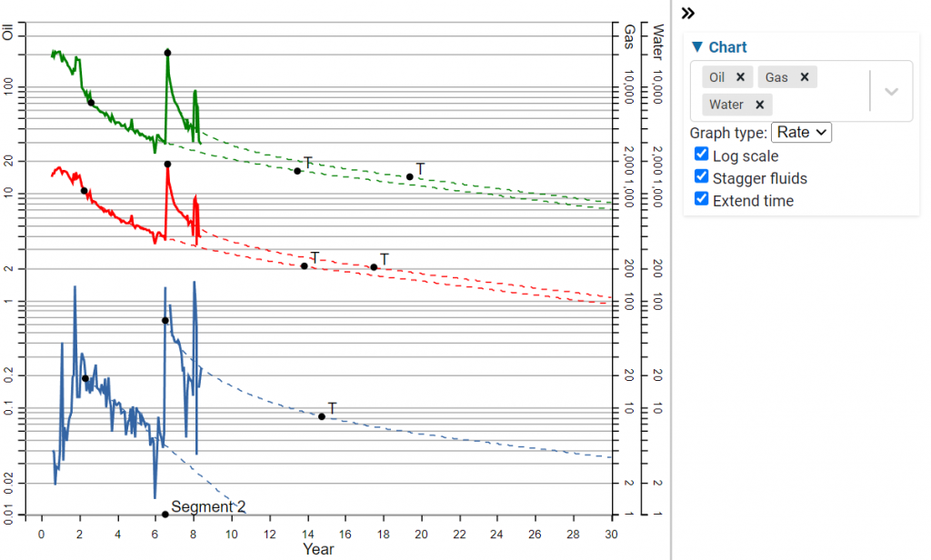Viewport: 931px width, 560px height.
Task: Select the Segment 2 point on the time axis
Action: [x=165, y=515]
